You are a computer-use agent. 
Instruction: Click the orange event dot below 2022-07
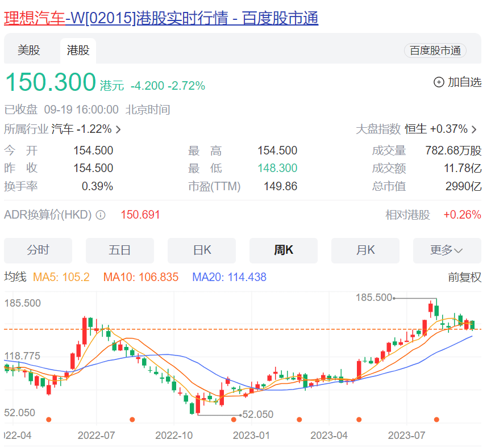[x=132, y=420]
